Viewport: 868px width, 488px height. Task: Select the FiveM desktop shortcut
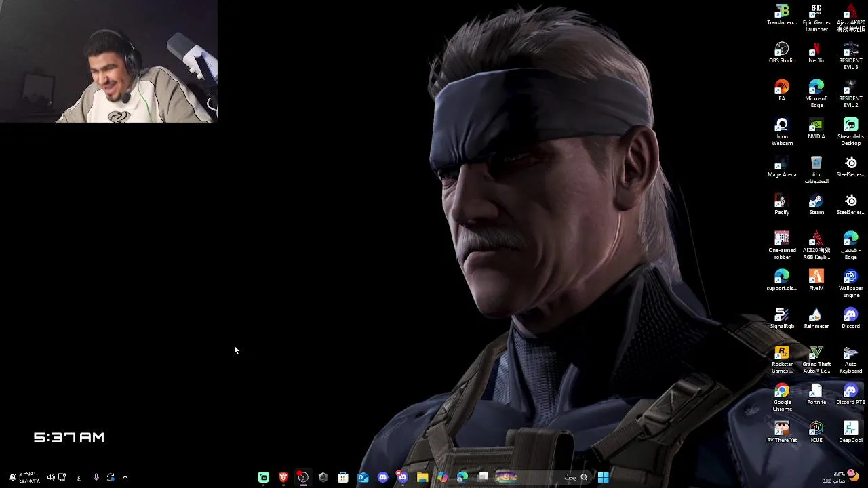click(x=816, y=281)
